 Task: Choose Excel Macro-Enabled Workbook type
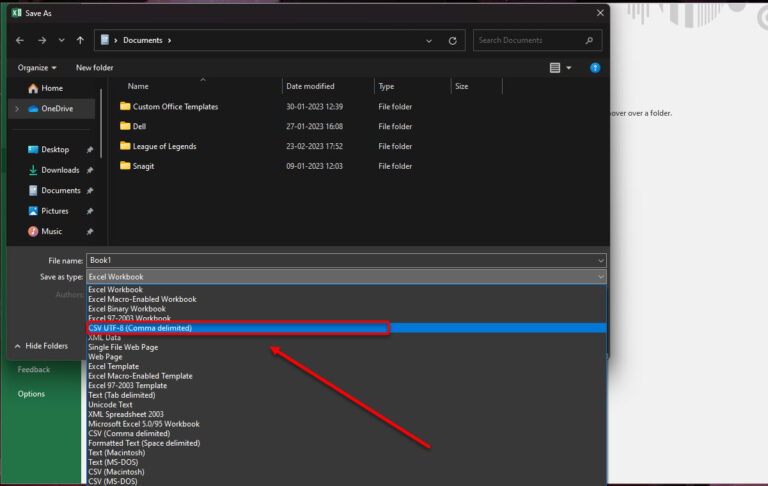[346, 299]
